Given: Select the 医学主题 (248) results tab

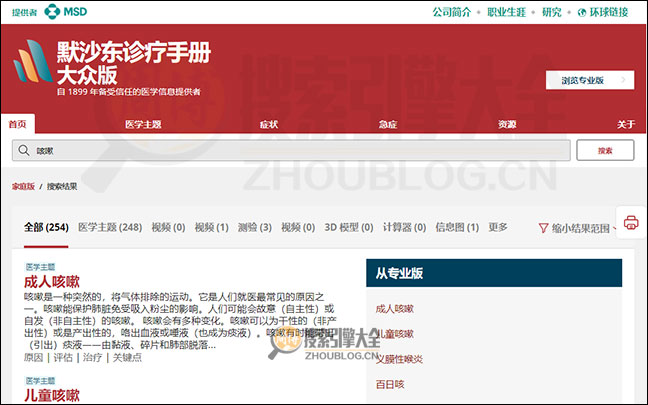Looking at the screenshot, I should pyautogui.click(x=110, y=227).
